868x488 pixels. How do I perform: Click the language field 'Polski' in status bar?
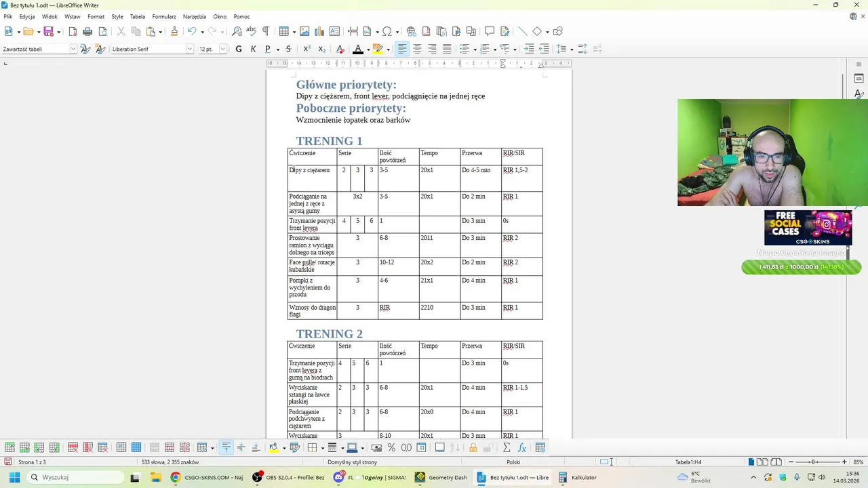[x=513, y=462]
